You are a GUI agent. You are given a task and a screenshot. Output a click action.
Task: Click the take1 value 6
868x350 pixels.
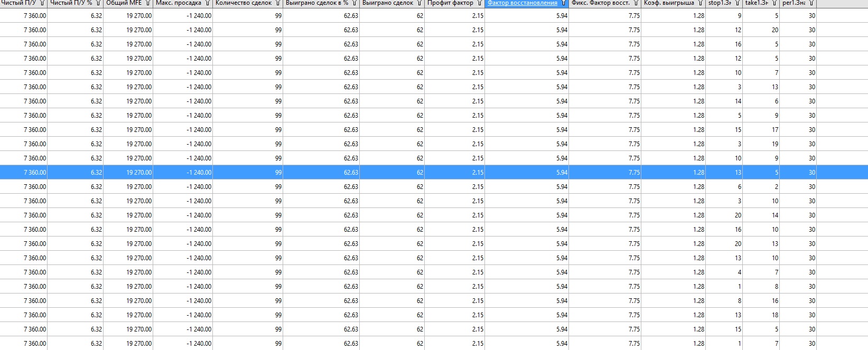pyautogui.click(x=777, y=101)
